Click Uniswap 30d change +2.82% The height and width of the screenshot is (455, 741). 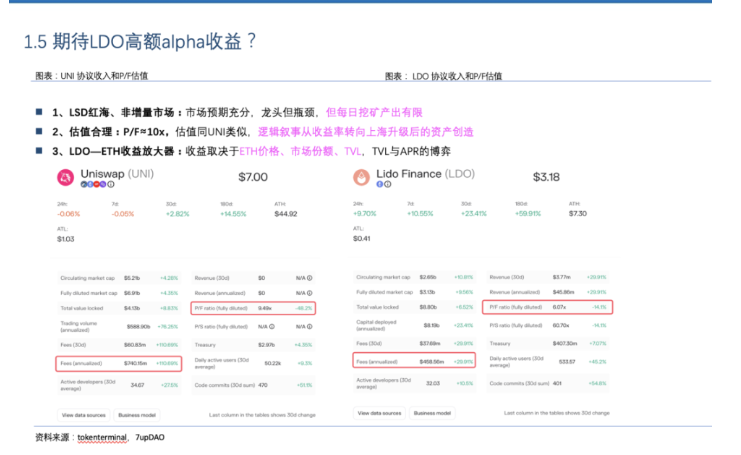tap(178, 214)
